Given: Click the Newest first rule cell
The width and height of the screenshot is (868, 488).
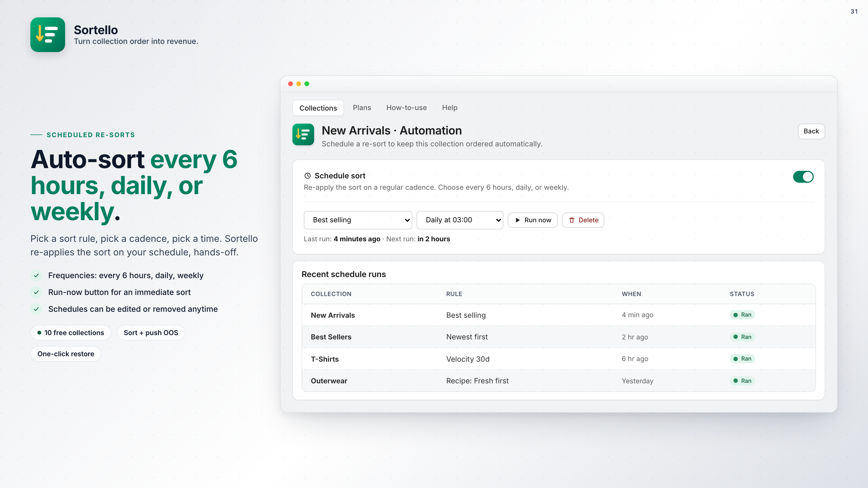Looking at the screenshot, I should coord(467,337).
